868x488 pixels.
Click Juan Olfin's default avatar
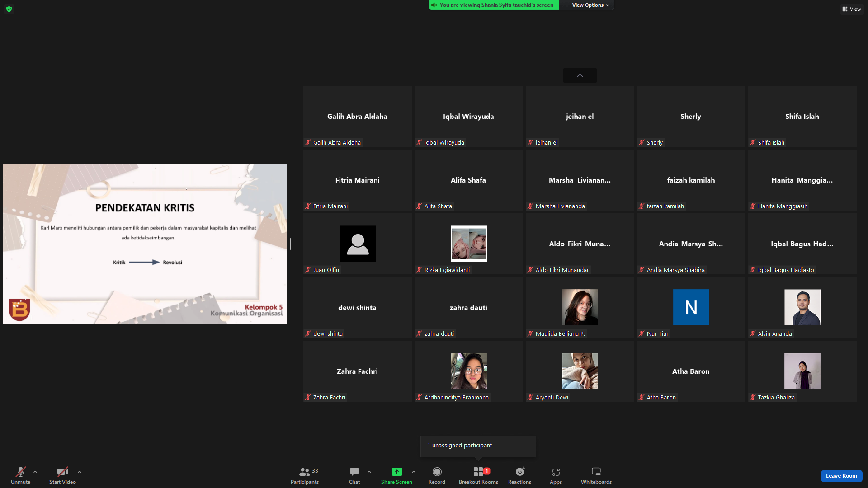358,244
